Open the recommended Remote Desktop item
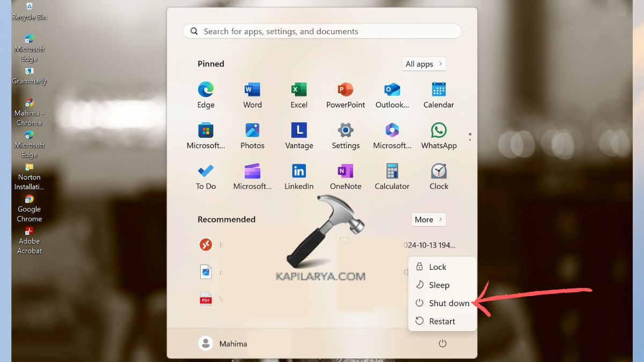This screenshot has height=362, width=644. (x=206, y=245)
